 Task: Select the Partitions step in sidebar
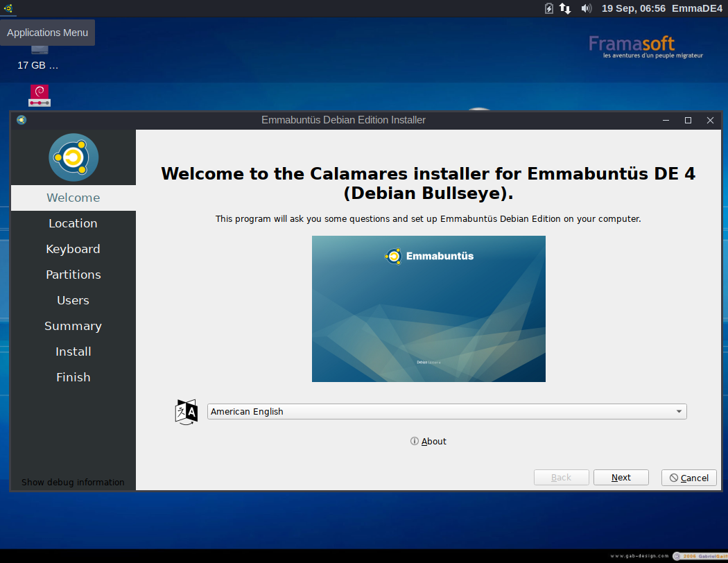pos(73,275)
